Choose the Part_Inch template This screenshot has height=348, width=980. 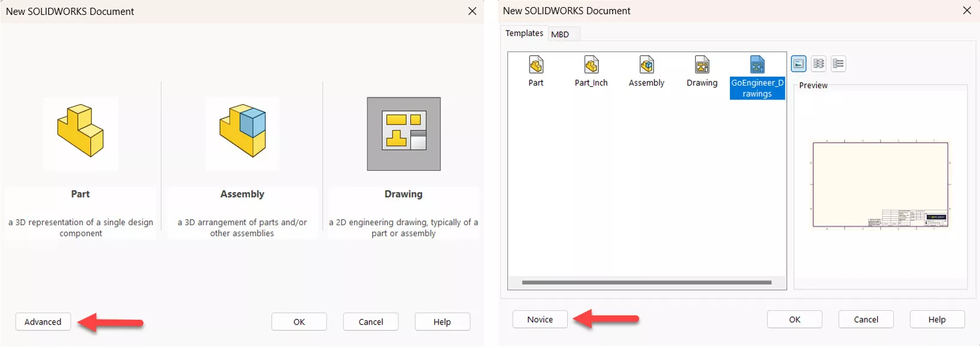coord(591,71)
